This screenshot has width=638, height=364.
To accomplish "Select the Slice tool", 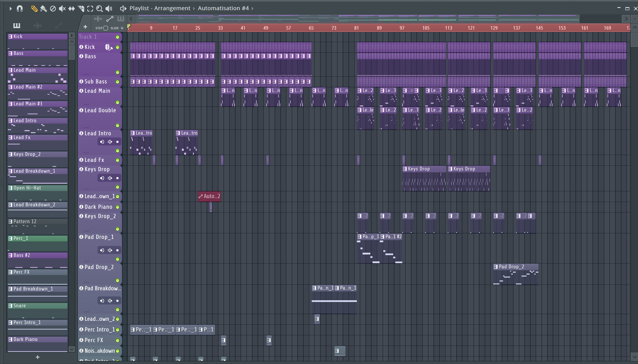I will click(81, 8).
